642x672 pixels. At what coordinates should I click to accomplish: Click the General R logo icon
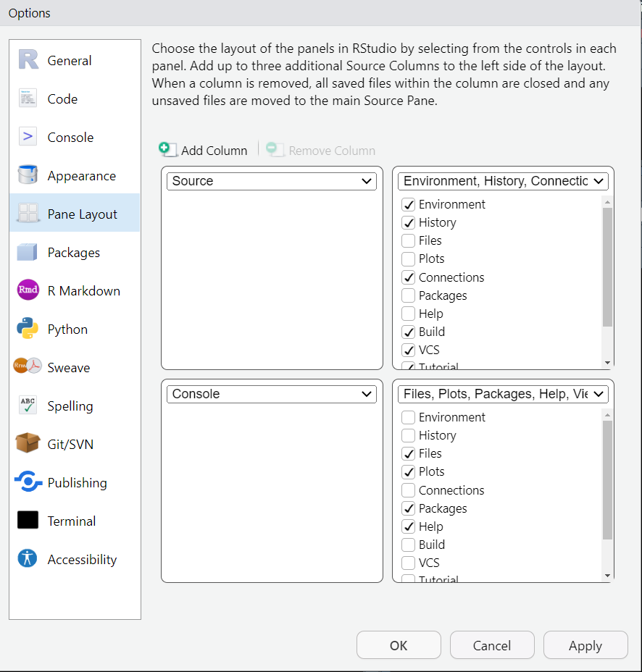point(28,60)
